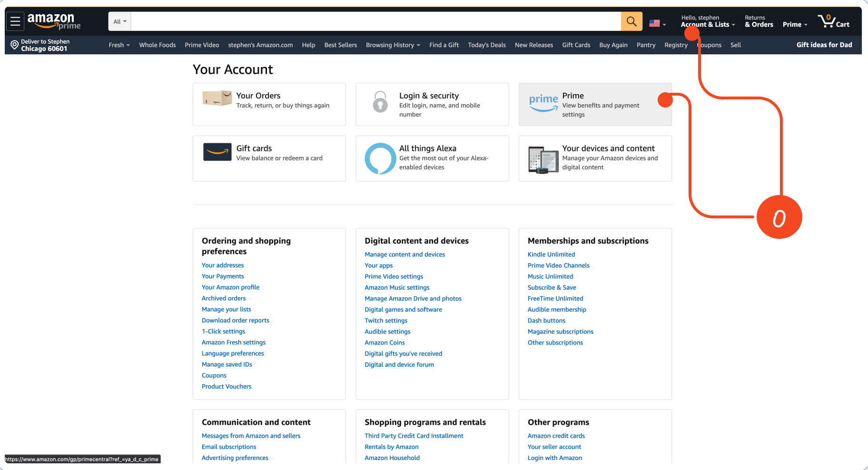Expand the Fresh navigation dropdown
868x470 pixels.
click(x=119, y=45)
